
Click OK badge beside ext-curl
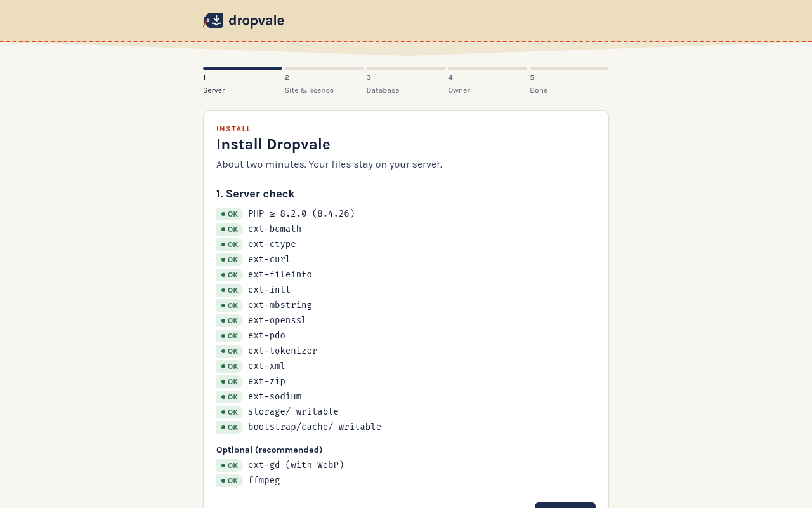click(x=230, y=260)
